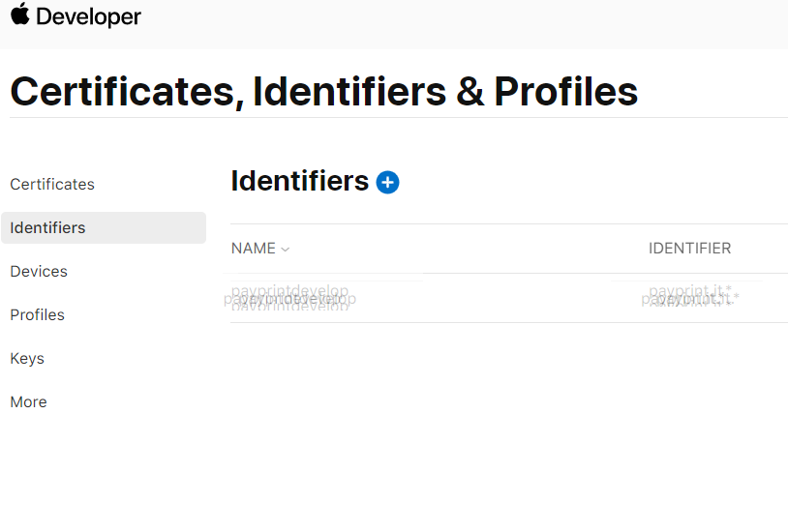Open the payprintdevelop identifier entry
The width and height of the screenshot is (788, 532).
[290, 299]
